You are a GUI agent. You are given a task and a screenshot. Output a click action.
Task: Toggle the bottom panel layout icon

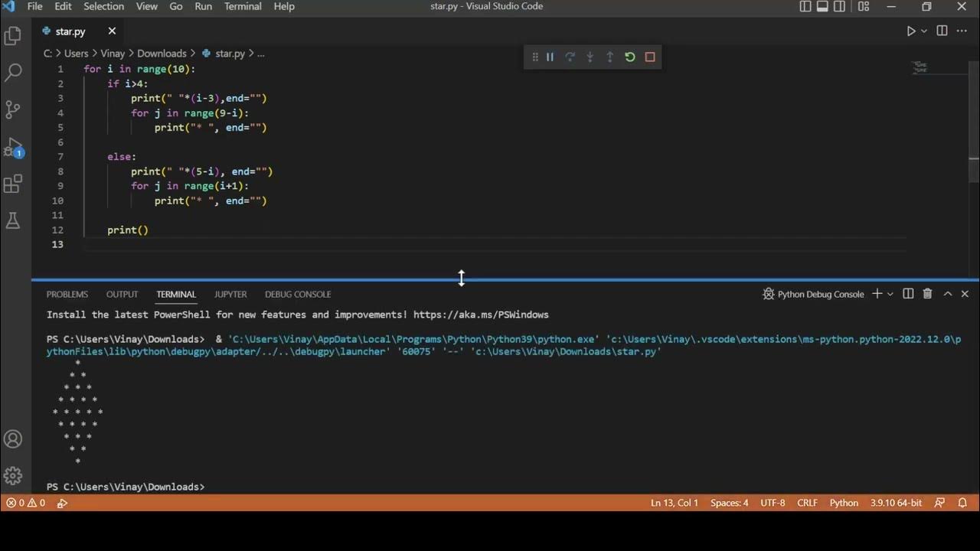(x=822, y=7)
